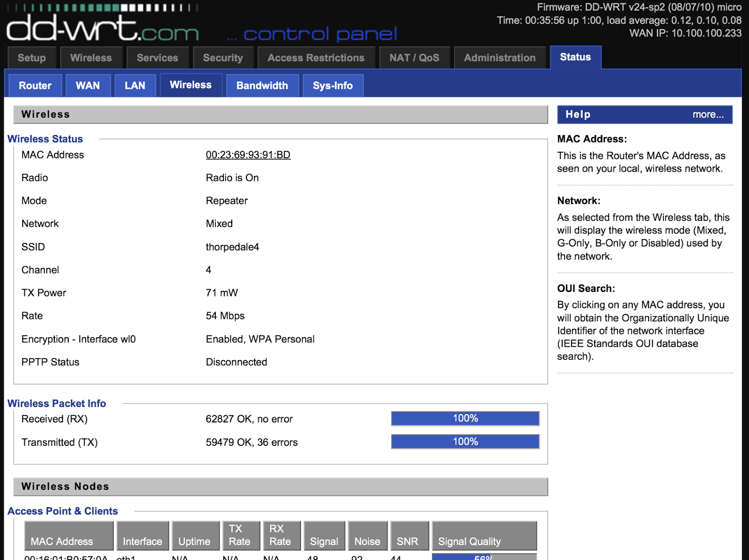The image size is (749, 560).
Task: Click the Received (RX) 100% progress bar
Action: (465, 418)
